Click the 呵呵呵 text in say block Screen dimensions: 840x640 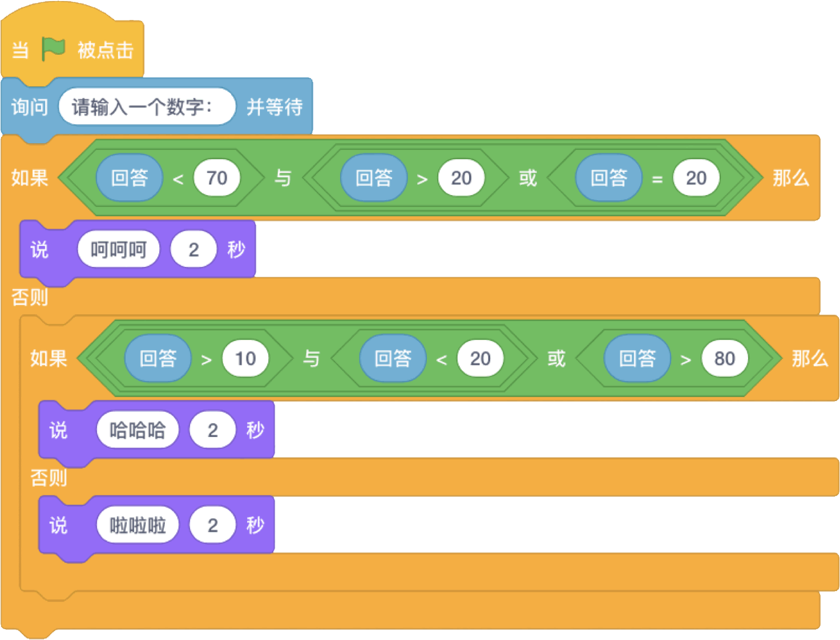click(119, 249)
